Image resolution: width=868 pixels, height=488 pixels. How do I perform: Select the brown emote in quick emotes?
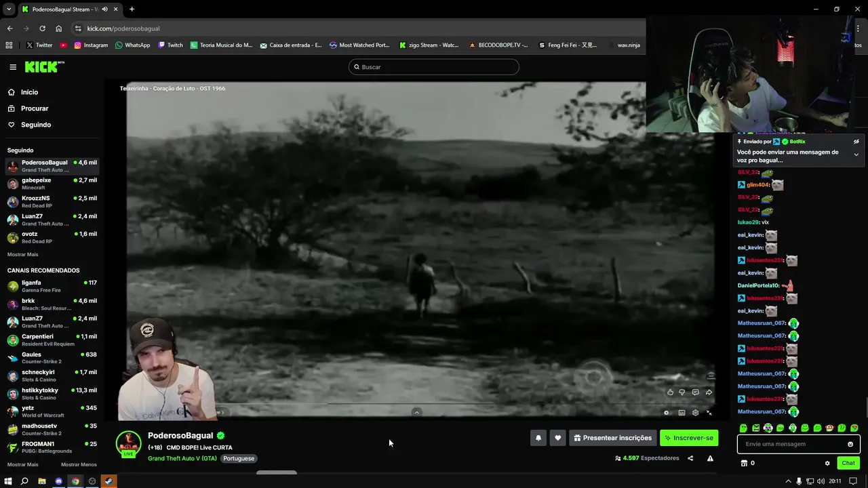click(829, 428)
